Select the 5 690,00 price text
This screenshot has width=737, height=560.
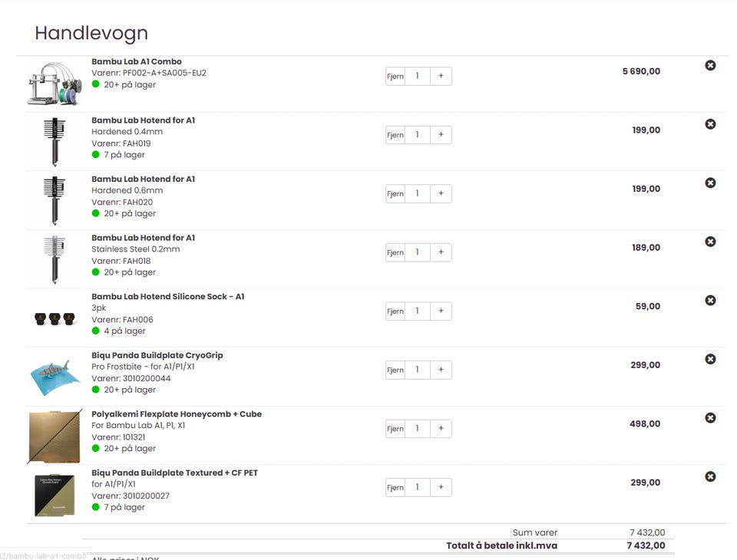point(641,71)
